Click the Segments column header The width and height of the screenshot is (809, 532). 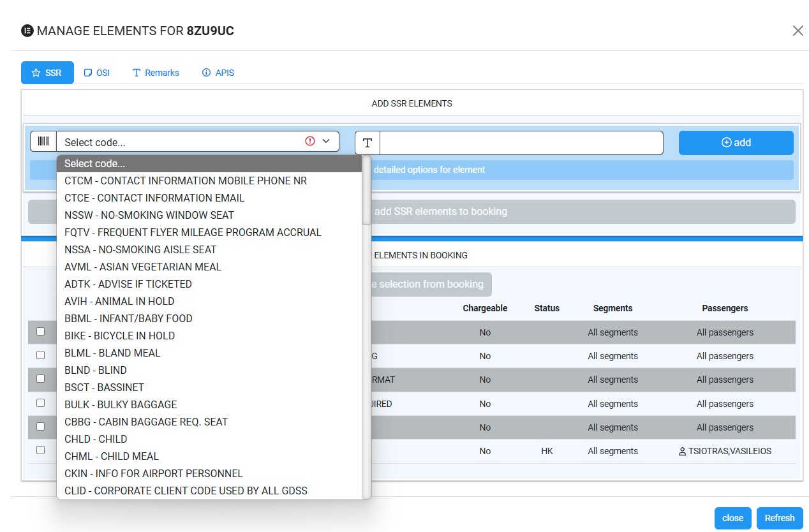[x=612, y=308]
